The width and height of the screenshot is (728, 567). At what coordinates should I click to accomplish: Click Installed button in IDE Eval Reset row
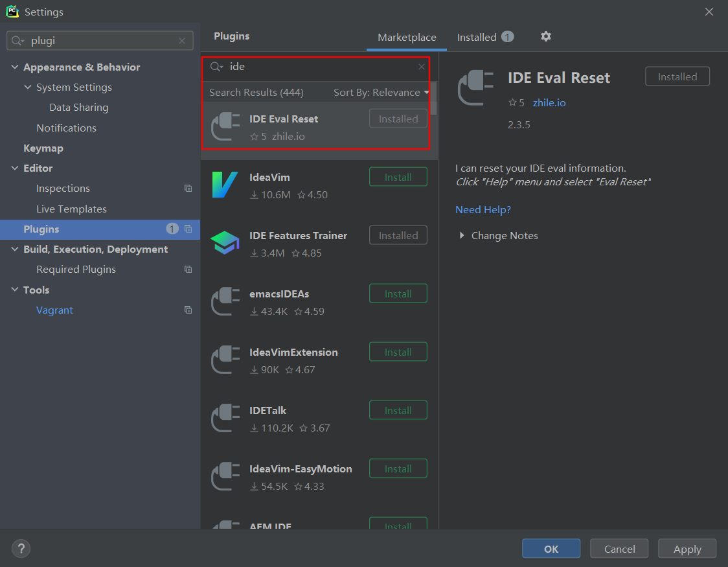click(x=398, y=119)
